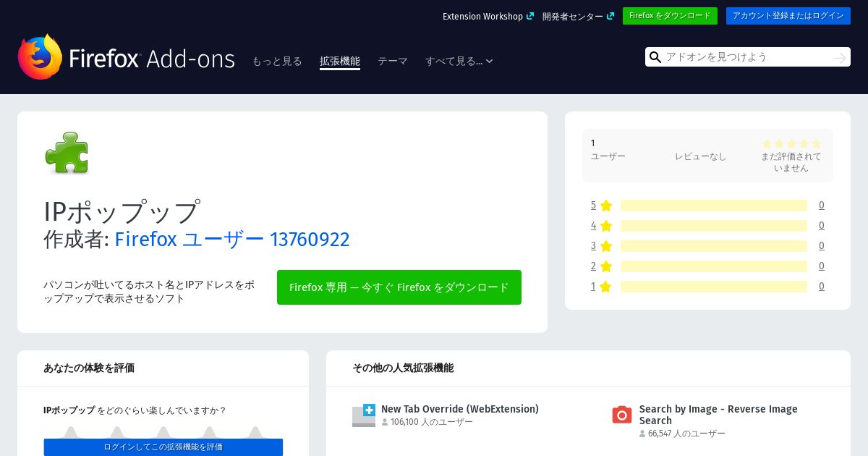Click the chevron next to すべて見る
The height and width of the screenshot is (456, 868).
pos(490,62)
